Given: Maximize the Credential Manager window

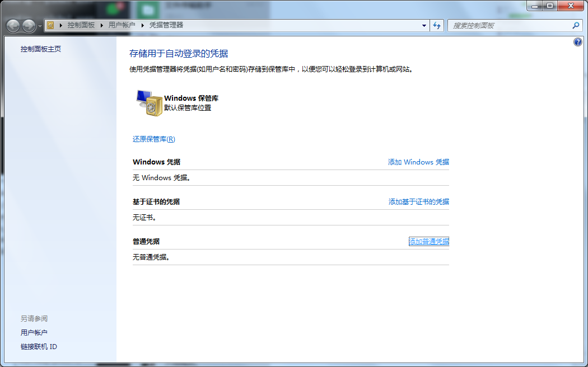Looking at the screenshot, I should pyautogui.click(x=550, y=6).
